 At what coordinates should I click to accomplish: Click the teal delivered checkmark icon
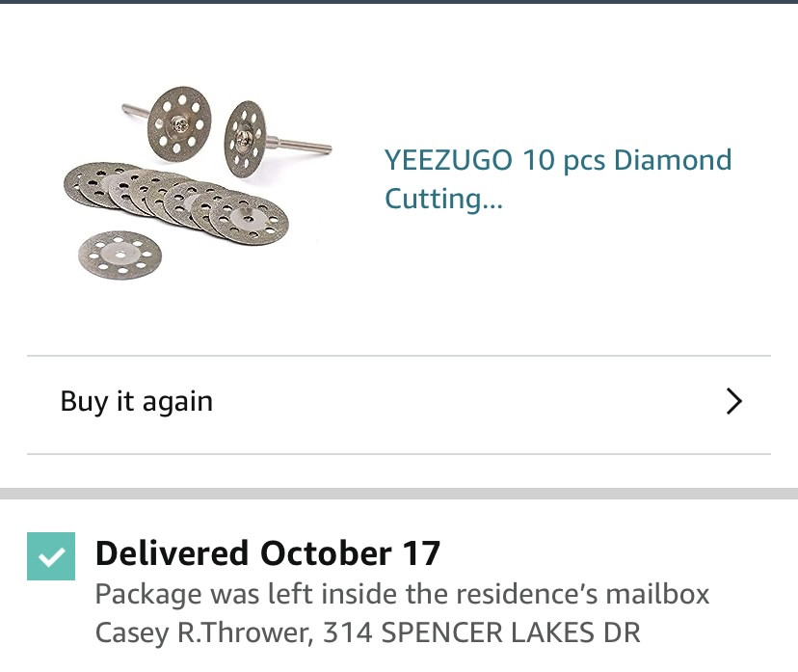point(51,556)
